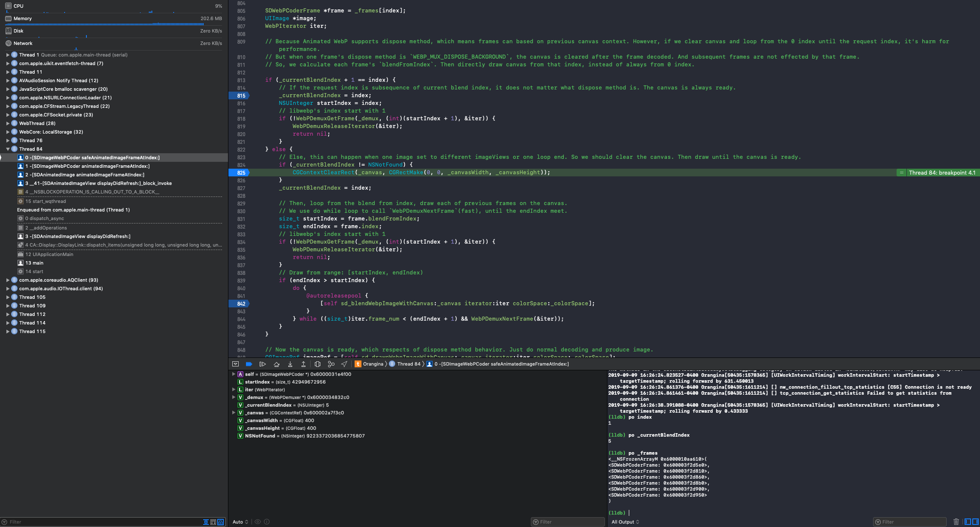Collapse Thread 84 in the debug navigator
Screen dimensions: 980x527
pyautogui.click(x=8, y=149)
